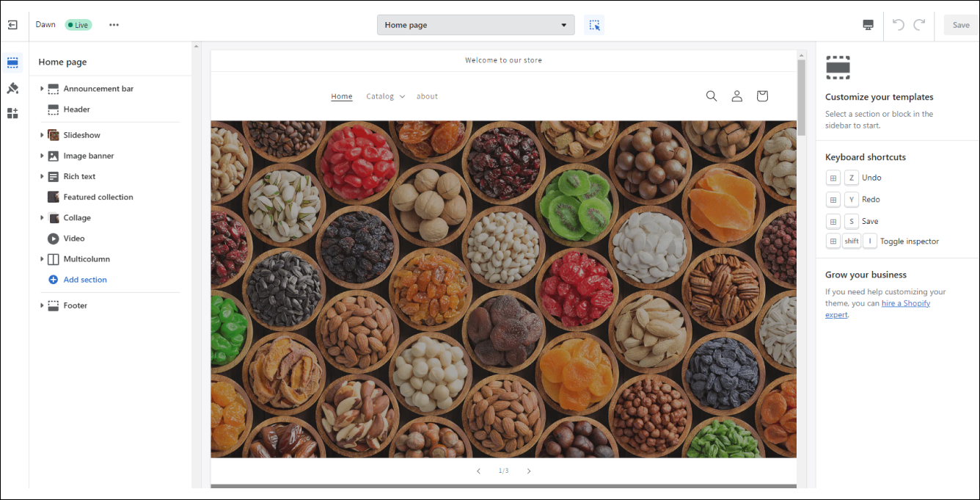
Task: Click the Multicolumn section icon
Action: pos(53,259)
